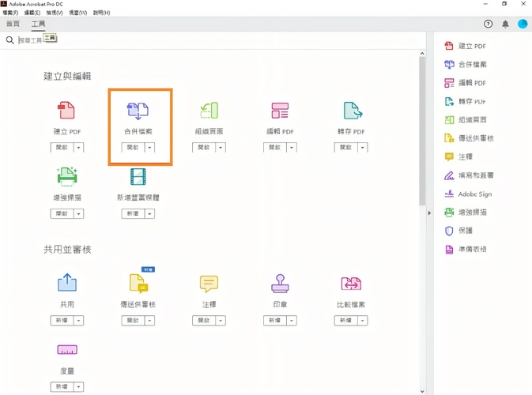Click the 開啟 button under 組織頁面
This screenshot has height=395, width=532.
(x=204, y=148)
